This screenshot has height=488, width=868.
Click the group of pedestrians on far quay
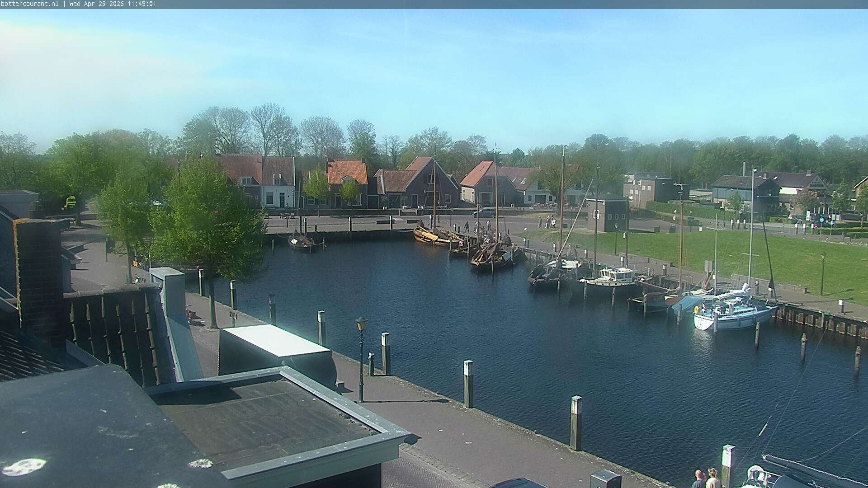coord(547,221)
